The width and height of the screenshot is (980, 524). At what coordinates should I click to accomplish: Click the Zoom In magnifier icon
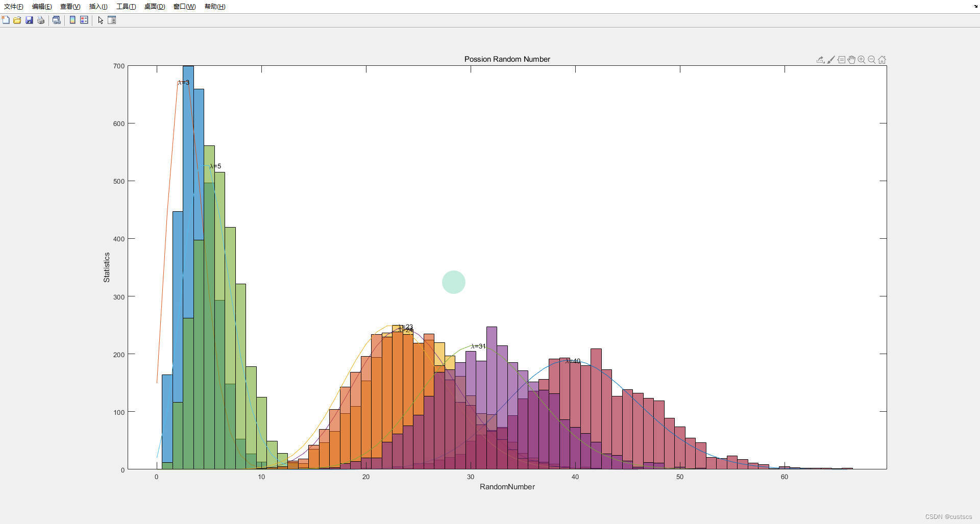point(862,60)
